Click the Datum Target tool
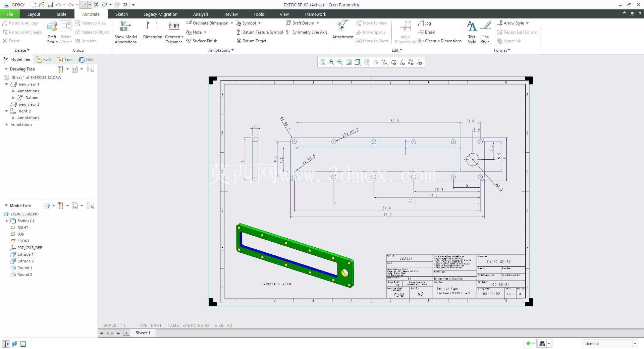Image resolution: width=644 pixels, height=349 pixels. (x=251, y=41)
